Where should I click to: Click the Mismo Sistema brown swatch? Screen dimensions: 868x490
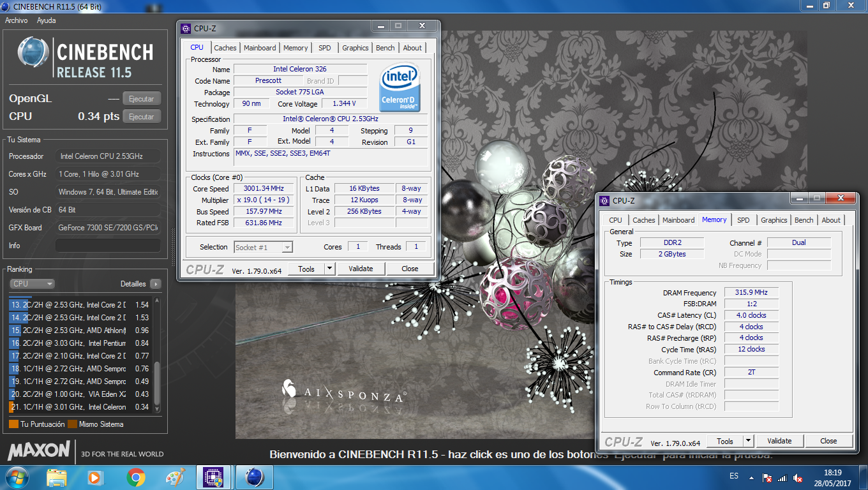(72, 424)
